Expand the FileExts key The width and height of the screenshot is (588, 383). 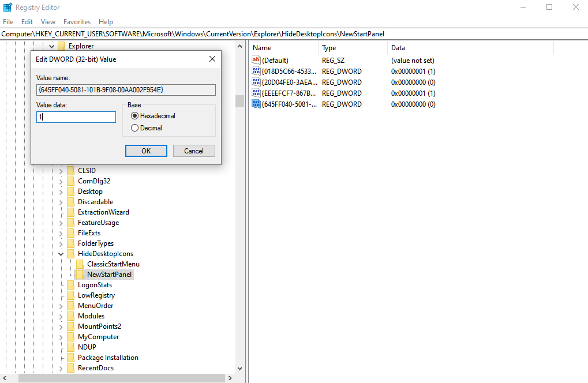coord(61,232)
